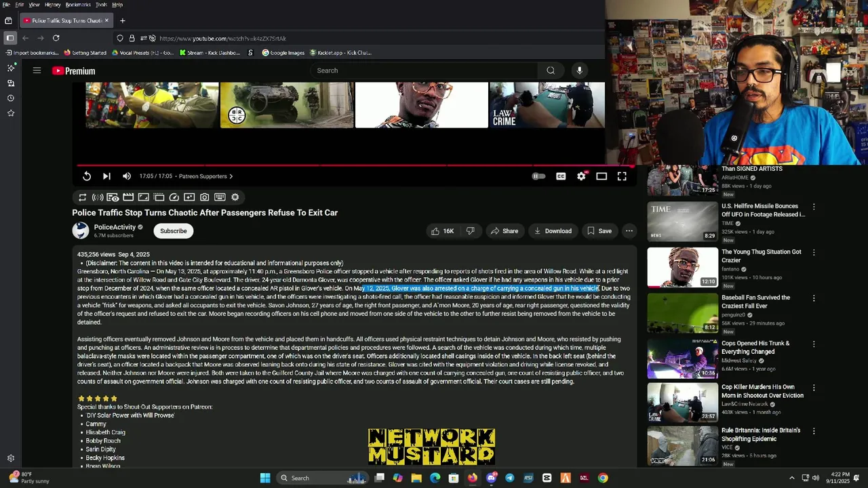868x488 pixels.
Task: Open sidebar bookmarks star icon
Action: [11, 113]
